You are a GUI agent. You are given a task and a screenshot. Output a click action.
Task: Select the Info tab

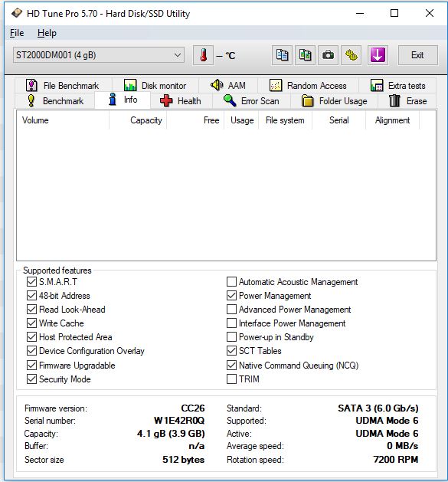tap(123, 100)
